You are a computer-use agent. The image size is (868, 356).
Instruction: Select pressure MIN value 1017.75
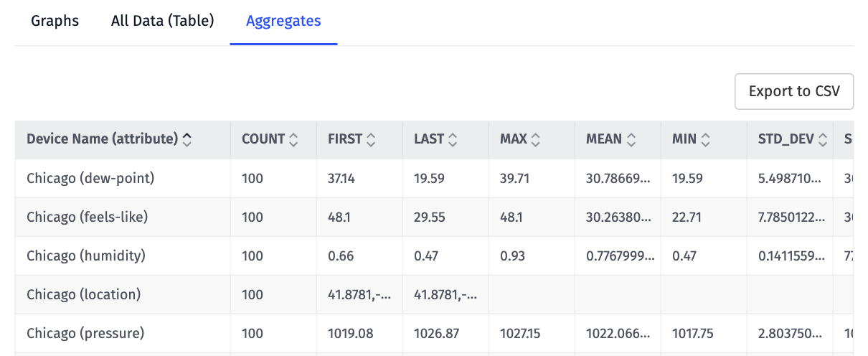(x=694, y=333)
